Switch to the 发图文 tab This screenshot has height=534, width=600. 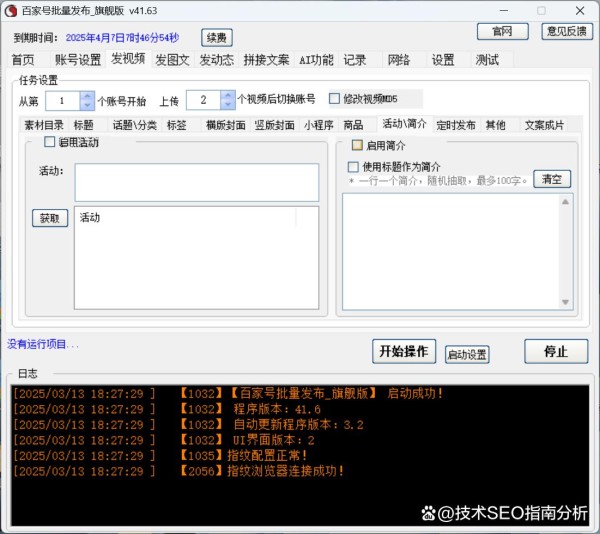172,60
